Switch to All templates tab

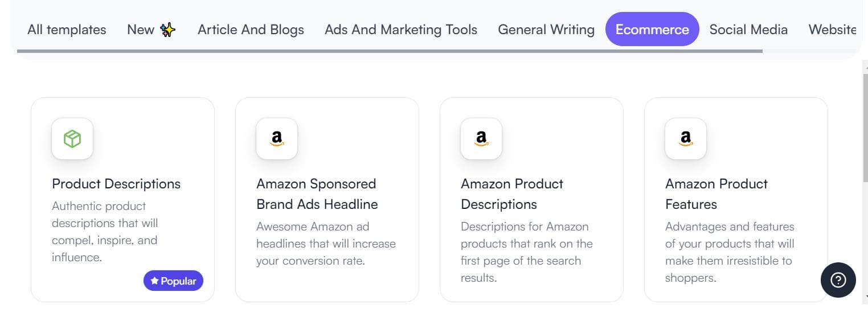click(x=67, y=30)
